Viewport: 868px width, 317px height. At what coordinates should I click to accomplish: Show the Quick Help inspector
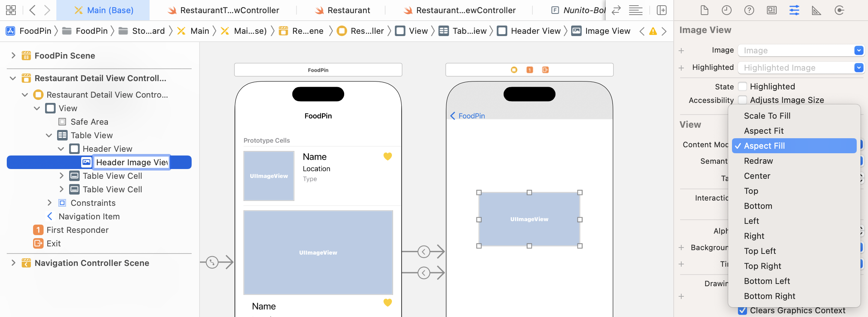coord(749,10)
